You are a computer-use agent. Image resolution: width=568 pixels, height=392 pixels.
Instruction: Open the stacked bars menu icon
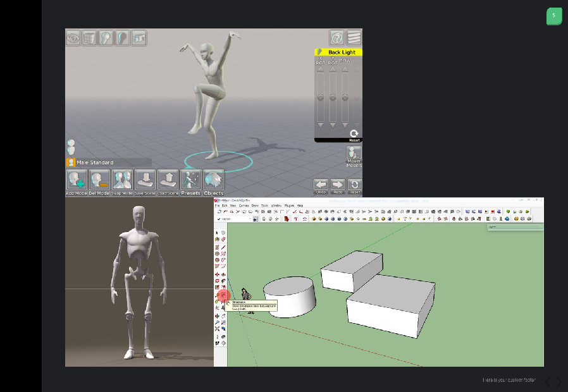[354, 38]
